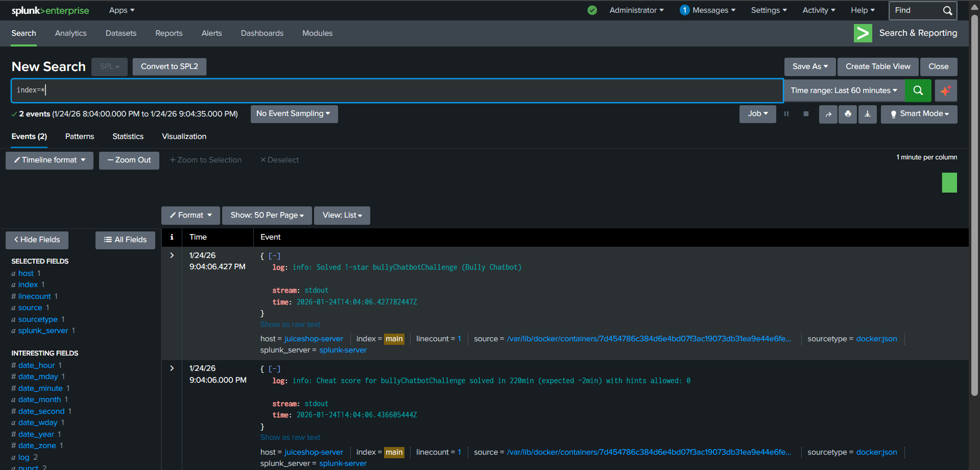Screen dimensions: 980x470
Task: Hide the fields sidebar
Action: click(x=37, y=240)
